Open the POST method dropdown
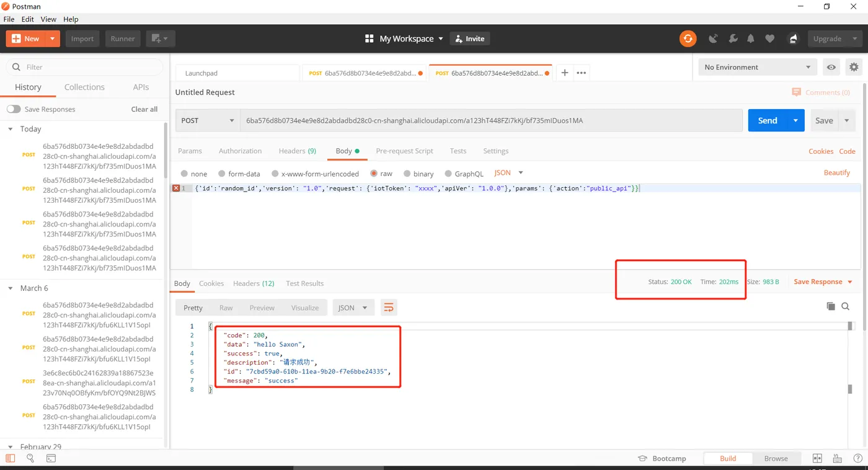The height and width of the screenshot is (470, 868). coord(208,120)
